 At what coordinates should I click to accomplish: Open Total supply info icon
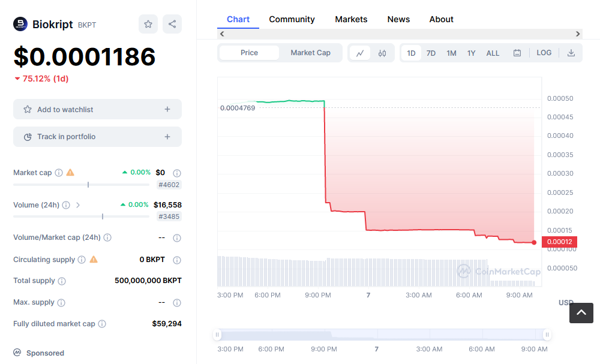(62, 281)
